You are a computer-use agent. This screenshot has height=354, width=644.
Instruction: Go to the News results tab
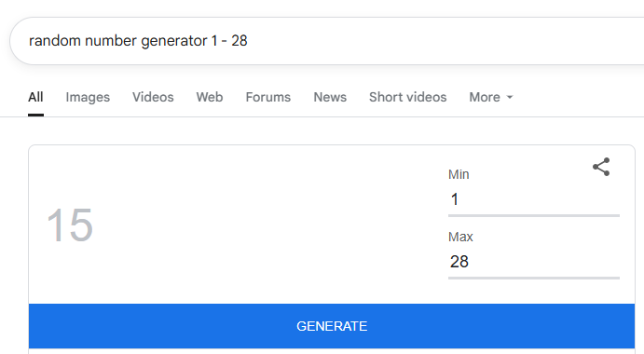(x=330, y=97)
